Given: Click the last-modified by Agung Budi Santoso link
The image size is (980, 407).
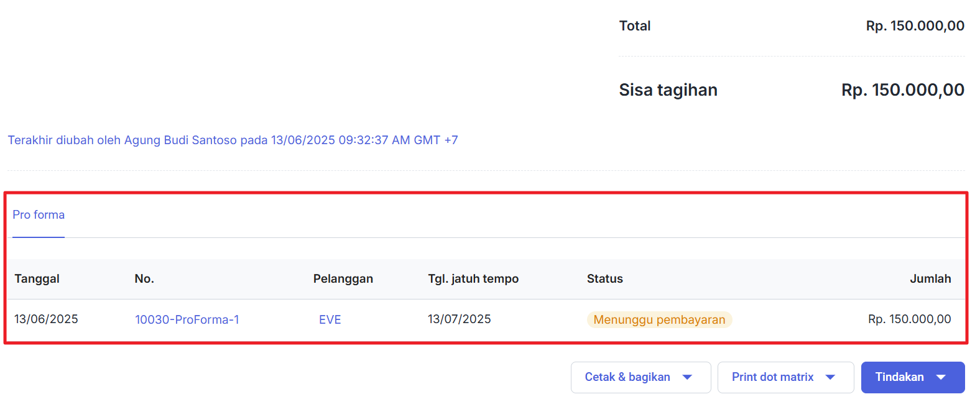Looking at the screenshot, I should tap(233, 140).
